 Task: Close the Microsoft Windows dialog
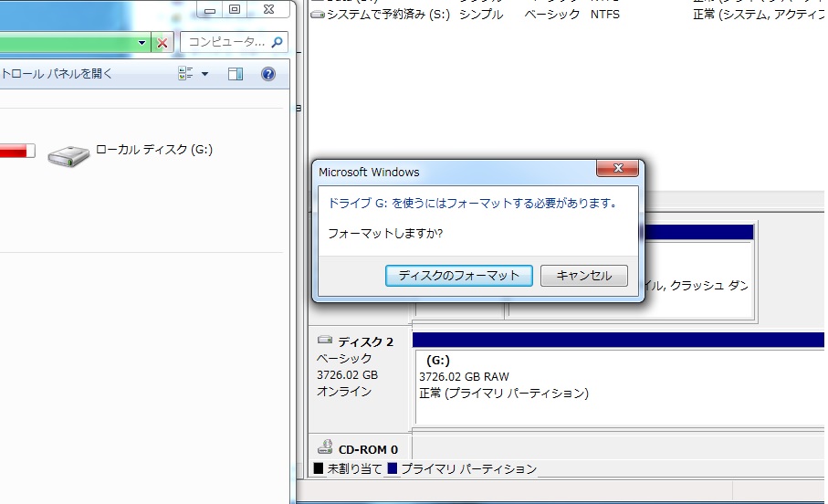(x=617, y=169)
